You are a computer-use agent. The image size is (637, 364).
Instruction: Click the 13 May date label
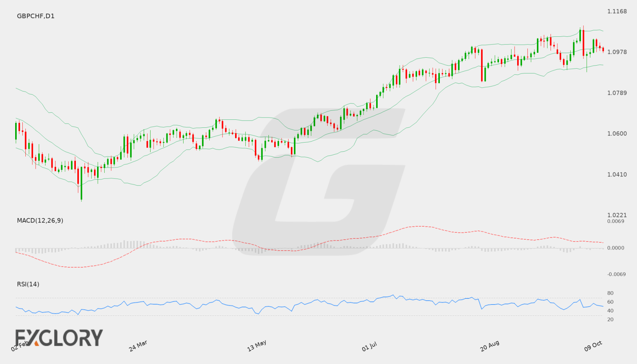tap(257, 346)
